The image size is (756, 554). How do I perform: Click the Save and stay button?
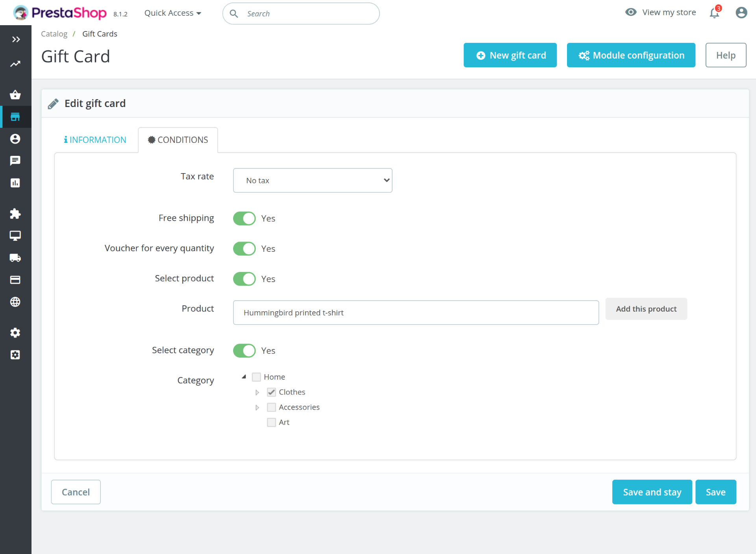(x=652, y=492)
